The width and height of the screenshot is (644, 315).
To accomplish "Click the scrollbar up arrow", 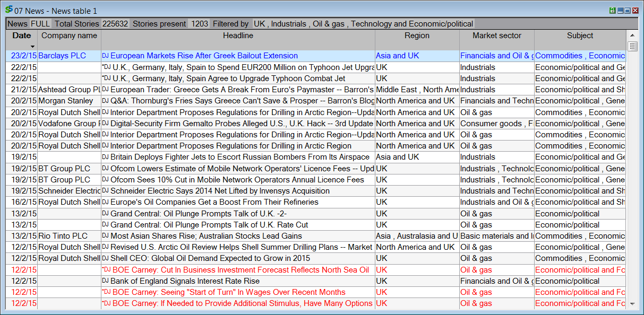I will point(632,35).
